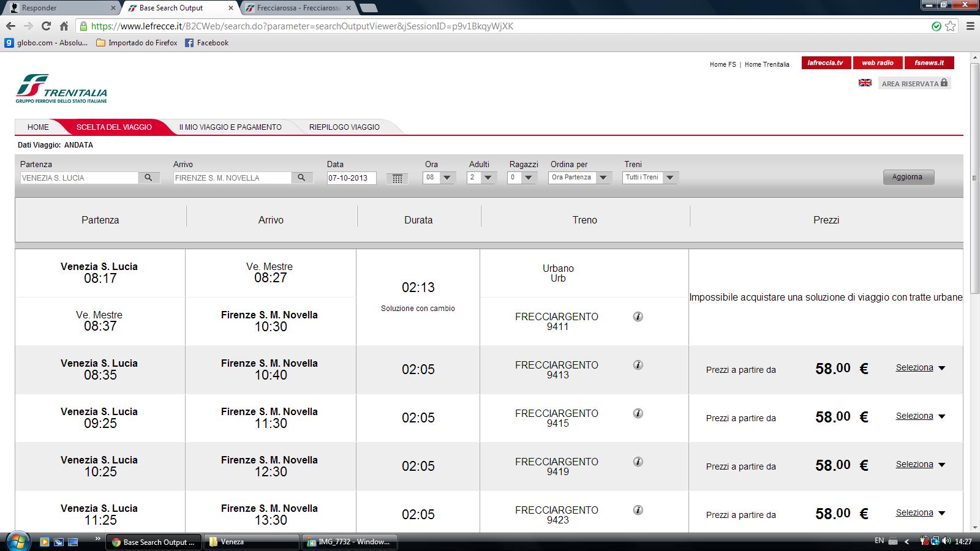Switch to Frecciarossa browser tab
980x551 pixels.
[297, 8]
